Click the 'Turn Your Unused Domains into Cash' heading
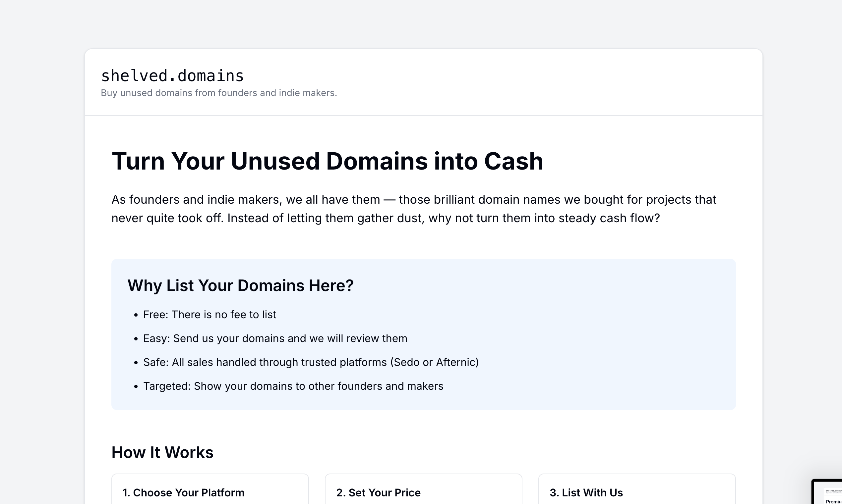The height and width of the screenshot is (504, 842). [327, 161]
